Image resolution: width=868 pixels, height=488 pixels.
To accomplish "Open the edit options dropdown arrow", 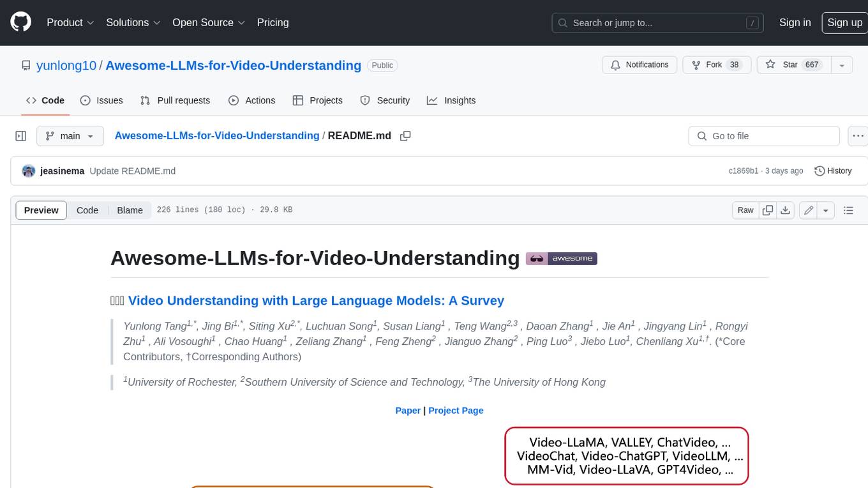I will (826, 210).
